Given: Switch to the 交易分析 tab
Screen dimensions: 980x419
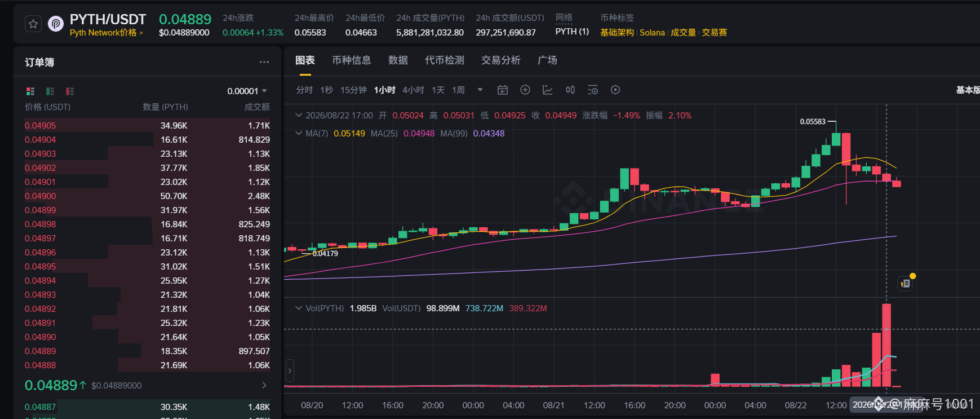Looking at the screenshot, I should tap(500, 60).
